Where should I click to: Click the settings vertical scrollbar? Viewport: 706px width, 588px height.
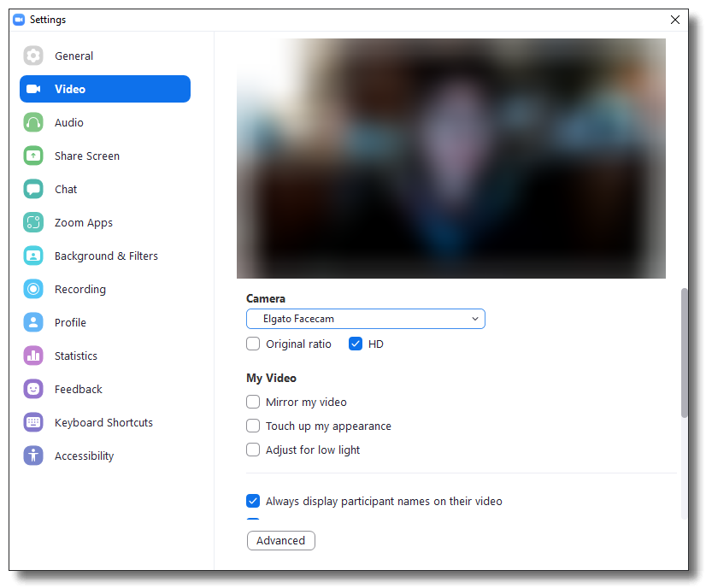(x=685, y=353)
